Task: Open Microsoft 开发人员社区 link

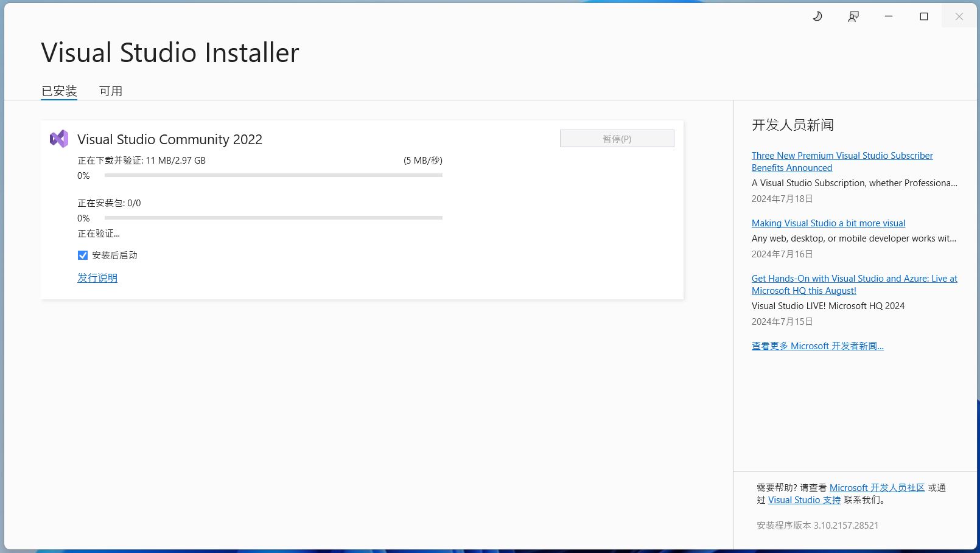Action: tap(877, 488)
